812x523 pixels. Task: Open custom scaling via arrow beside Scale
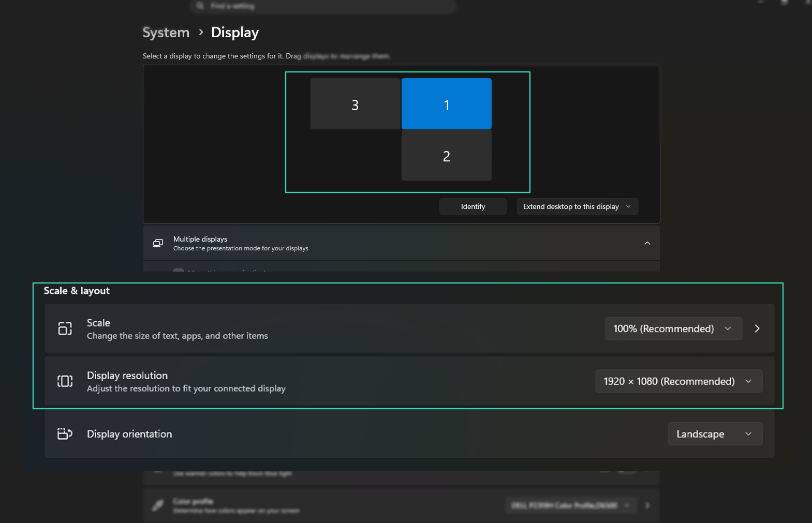757,328
